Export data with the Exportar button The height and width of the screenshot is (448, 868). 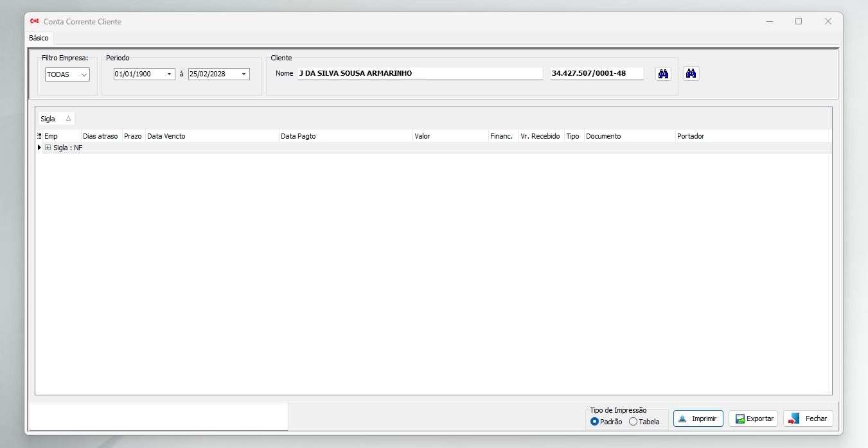tap(753, 418)
